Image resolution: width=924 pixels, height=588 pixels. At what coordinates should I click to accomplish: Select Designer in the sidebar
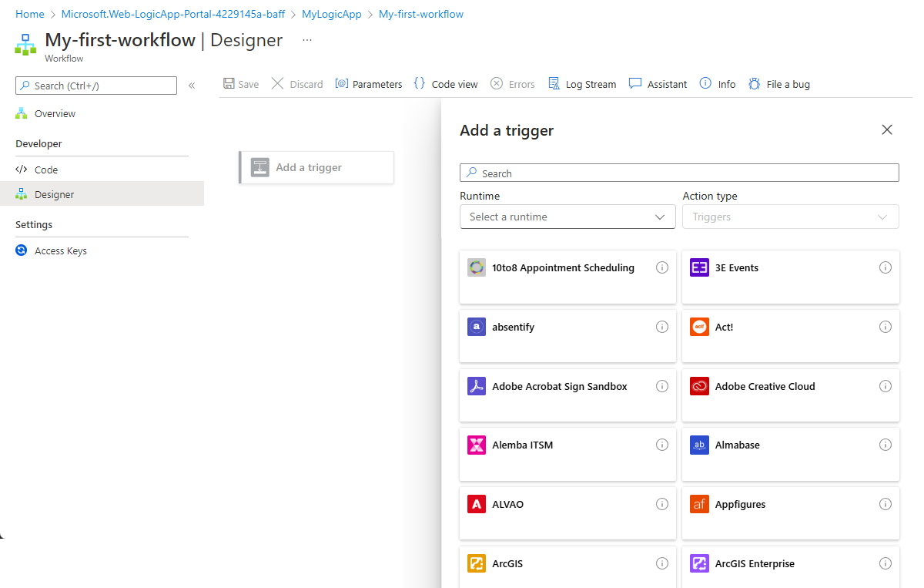coord(102,194)
